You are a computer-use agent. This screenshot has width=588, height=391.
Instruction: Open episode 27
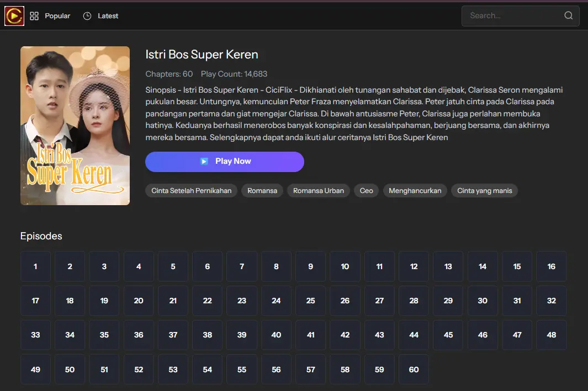tap(379, 301)
